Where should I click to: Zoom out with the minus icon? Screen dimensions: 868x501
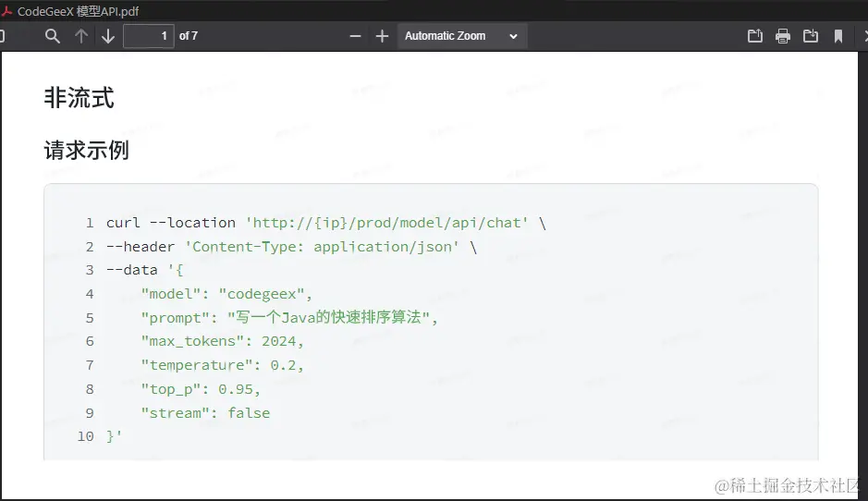click(355, 37)
